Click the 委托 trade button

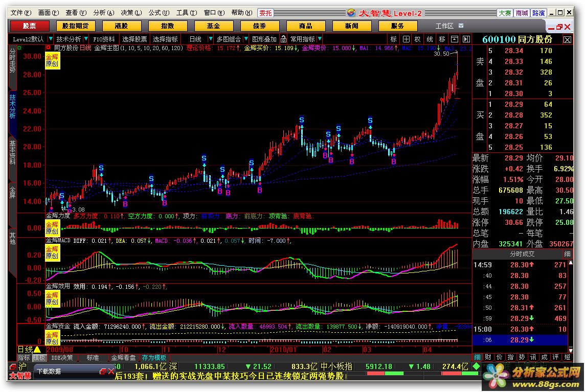pos(265,13)
